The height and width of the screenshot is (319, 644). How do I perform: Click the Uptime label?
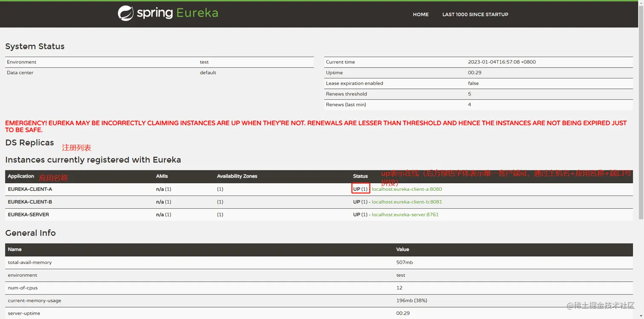tap(334, 73)
